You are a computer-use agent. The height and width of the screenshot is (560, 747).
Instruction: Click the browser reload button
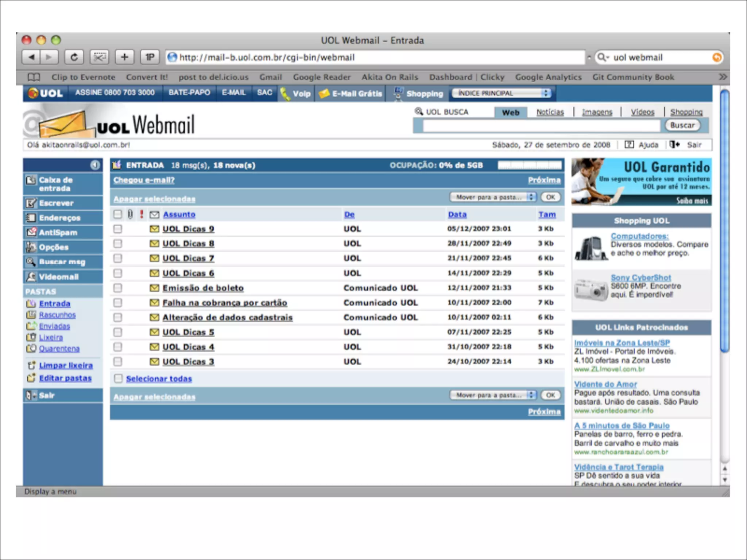(x=74, y=57)
